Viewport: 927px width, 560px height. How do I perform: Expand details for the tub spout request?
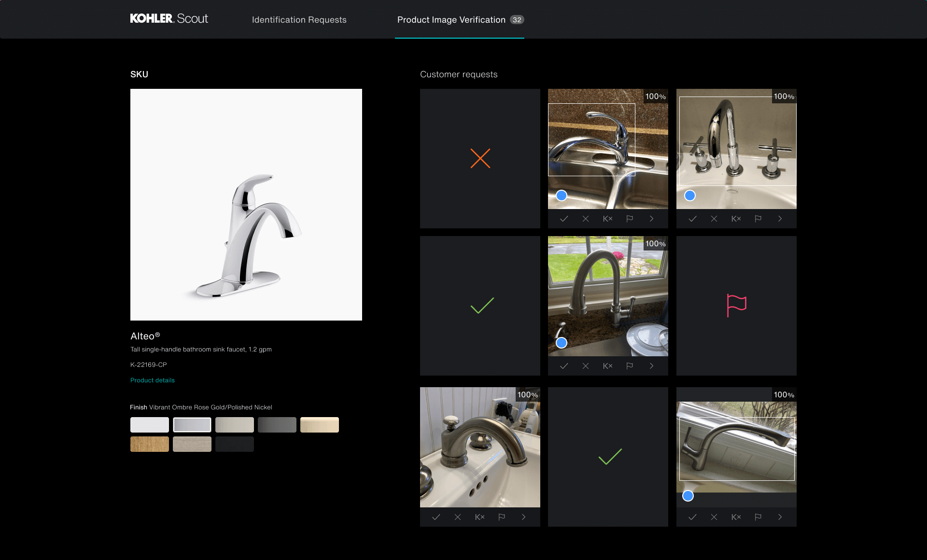pyautogui.click(x=780, y=517)
